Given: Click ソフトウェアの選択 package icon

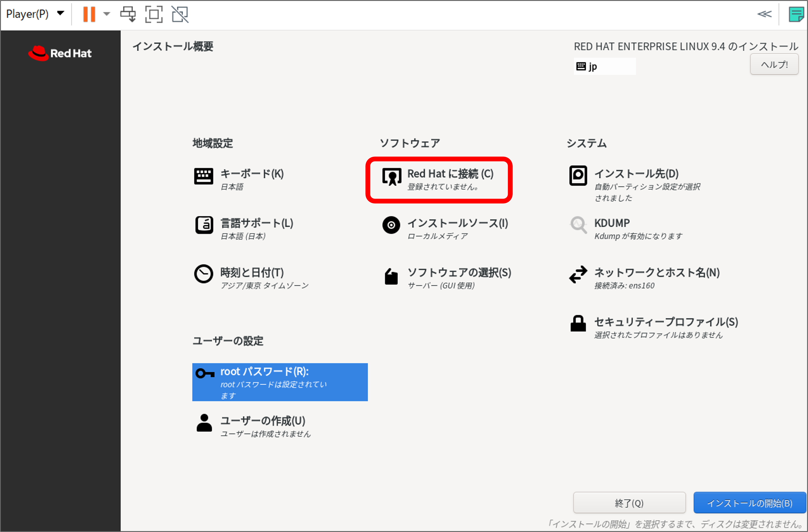Looking at the screenshot, I should (391, 277).
